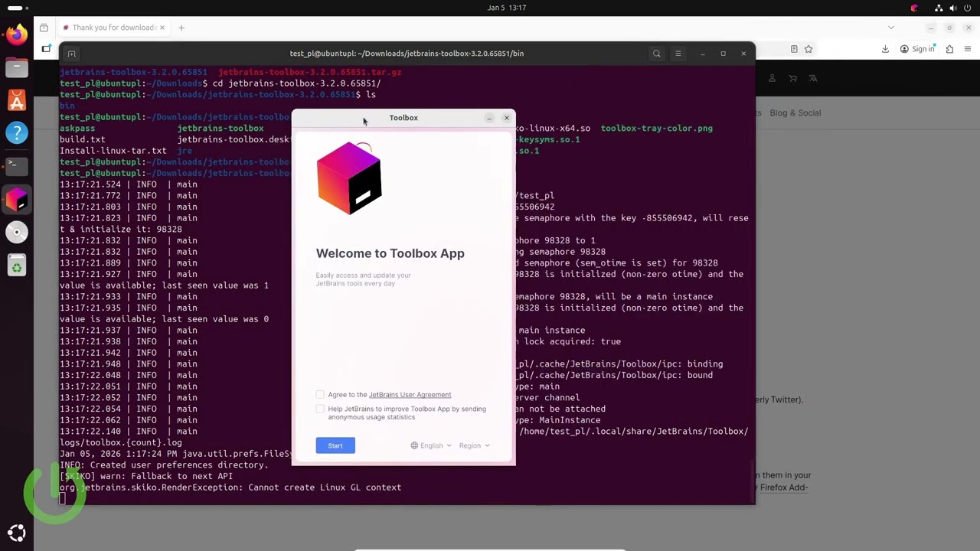Open a new tab in Firefox

coord(181,28)
